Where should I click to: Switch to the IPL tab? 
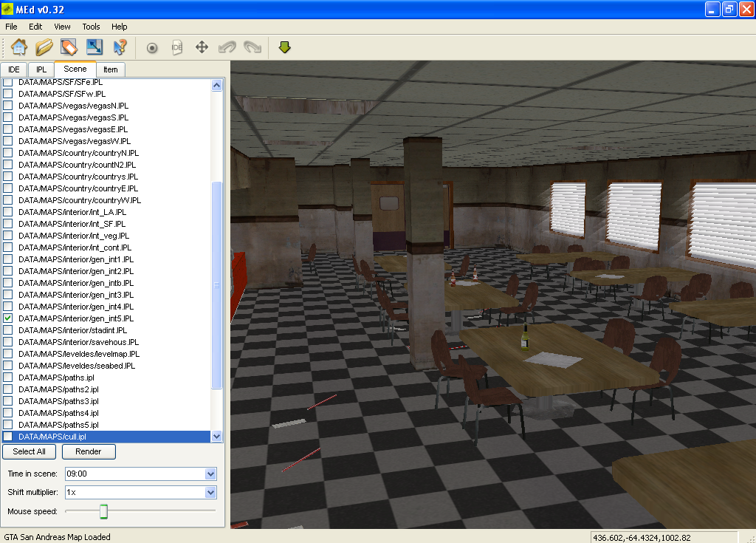tap(41, 69)
